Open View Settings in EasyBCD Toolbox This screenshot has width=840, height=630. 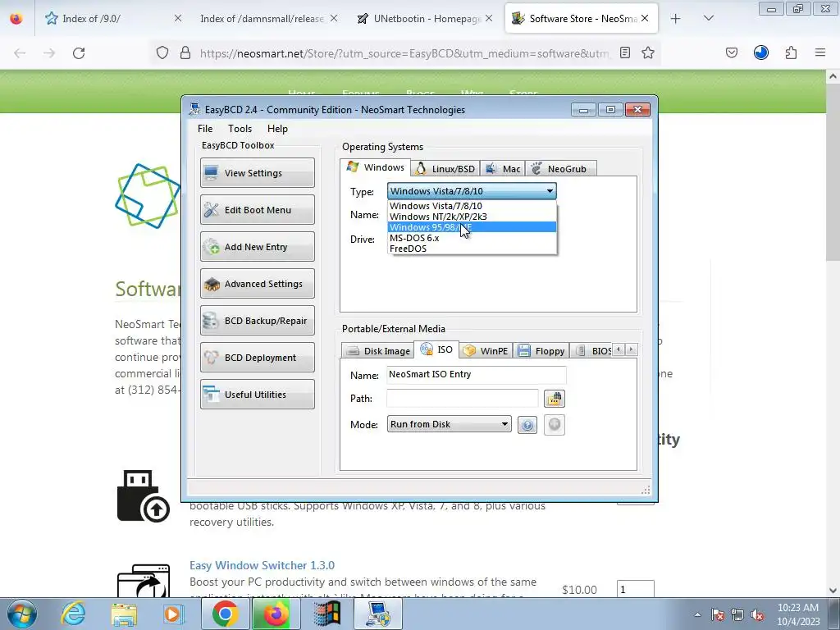click(257, 172)
